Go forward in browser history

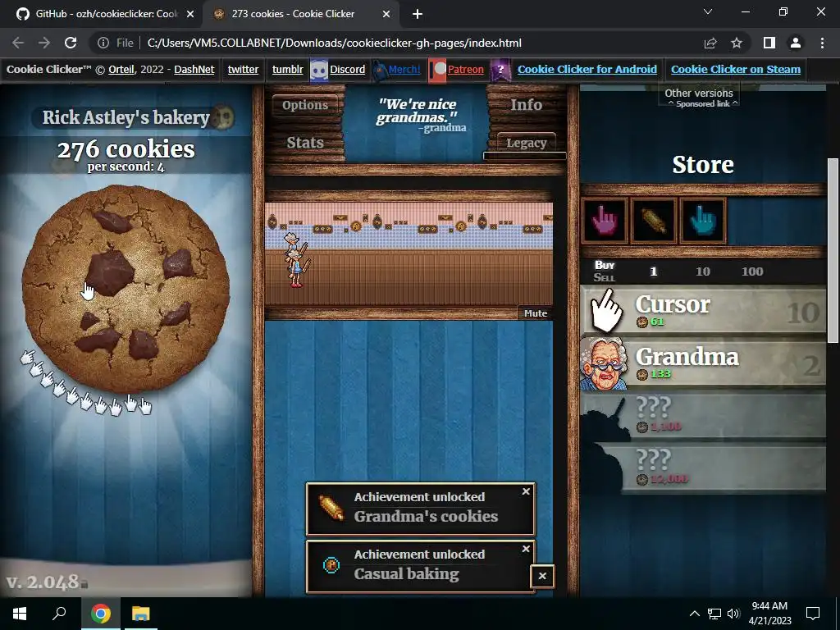pos(44,43)
